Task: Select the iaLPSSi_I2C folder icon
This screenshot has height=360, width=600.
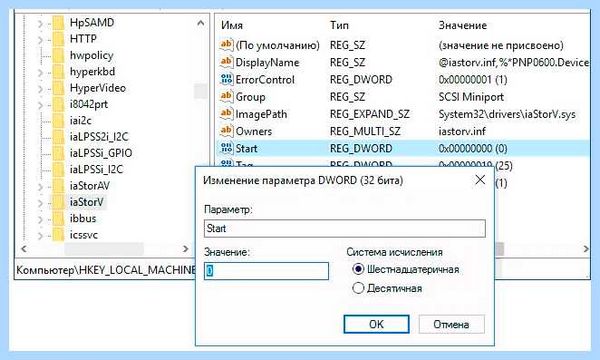Action: tap(58, 170)
